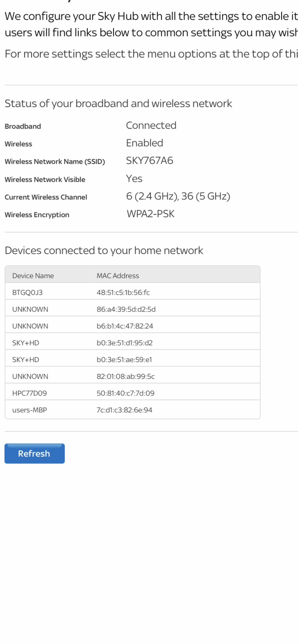Click the Wireless Network Visible Yes value

point(134,179)
